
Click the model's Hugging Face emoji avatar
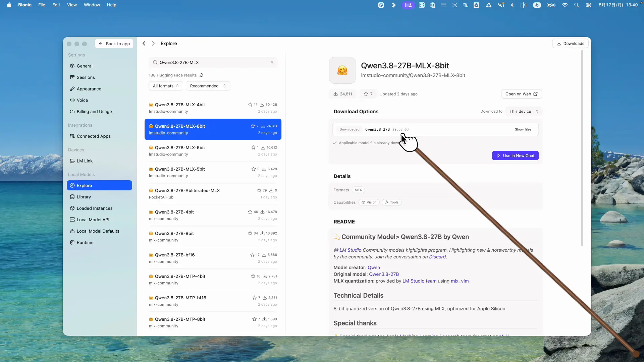(342, 70)
